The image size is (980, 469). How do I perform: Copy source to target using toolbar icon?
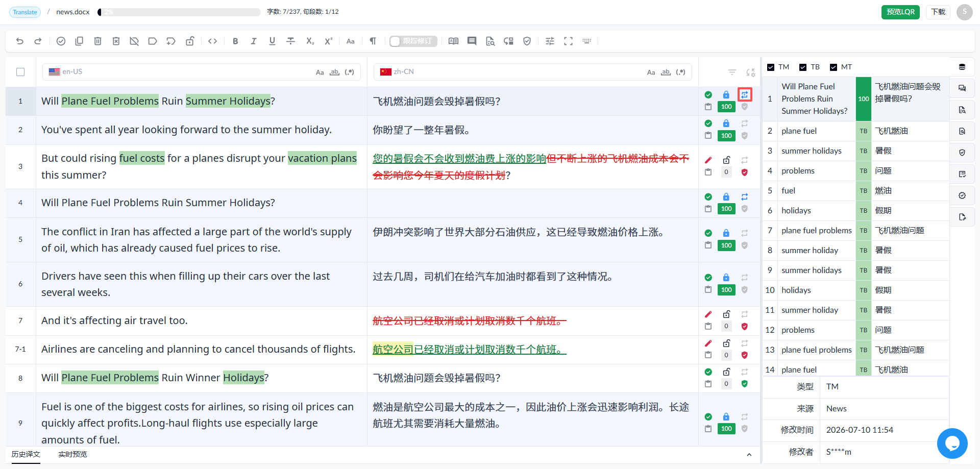click(x=79, y=41)
